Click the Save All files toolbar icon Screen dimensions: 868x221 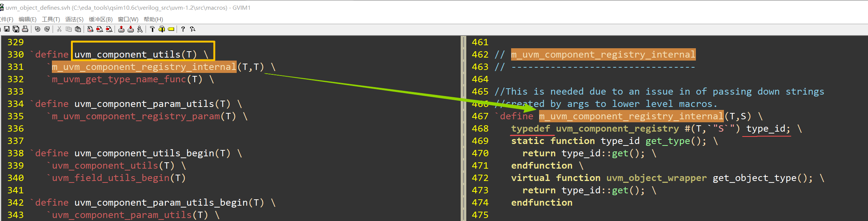click(x=16, y=29)
